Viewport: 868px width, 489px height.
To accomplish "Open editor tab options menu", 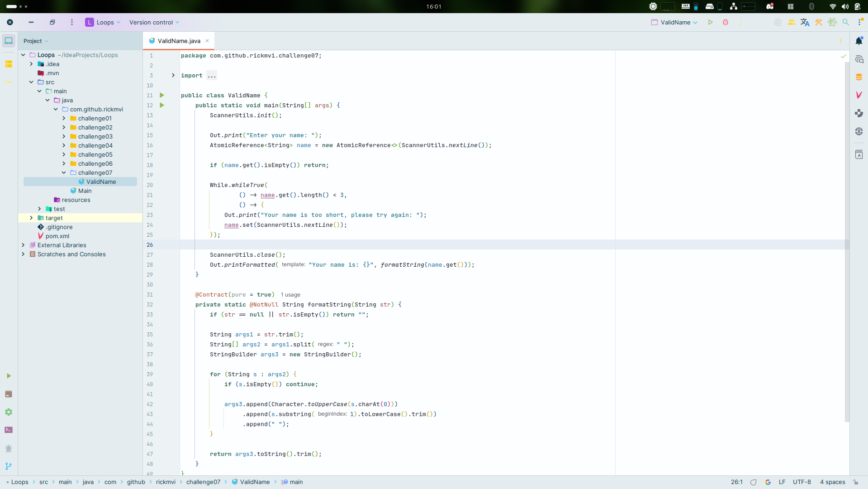I will [x=841, y=41].
